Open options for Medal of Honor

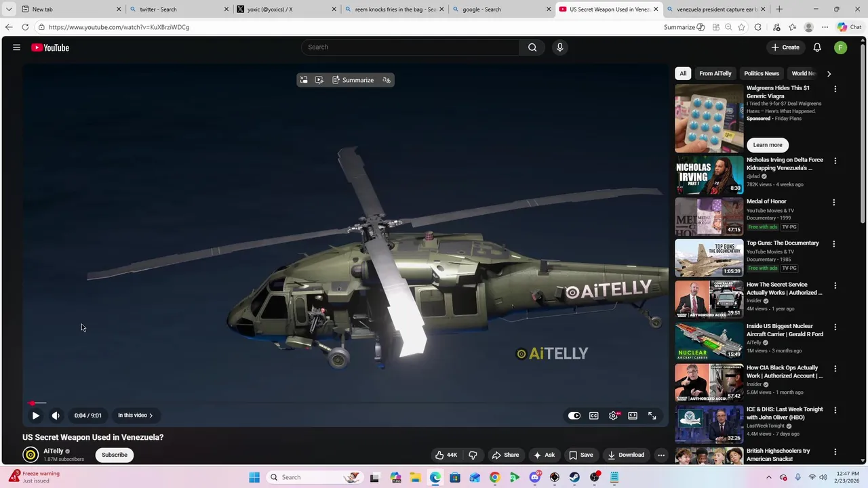[835, 203]
